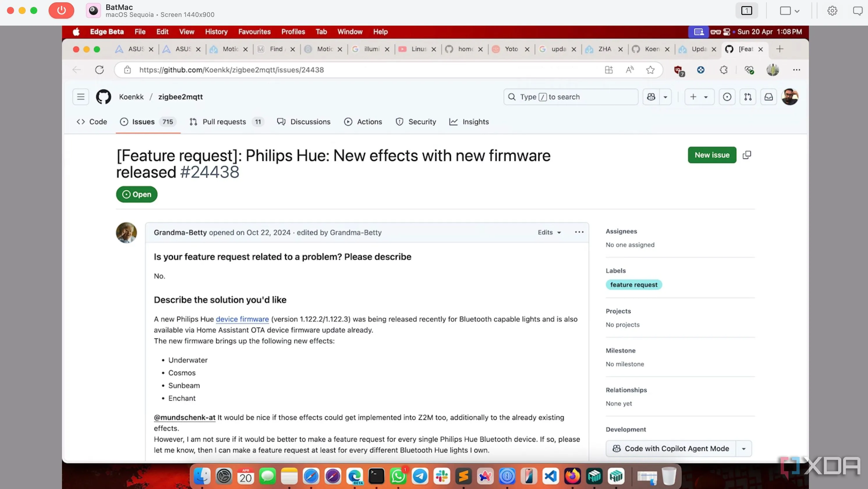Open the GitHub hamburger navigation menu

click(x=81, y=97)
